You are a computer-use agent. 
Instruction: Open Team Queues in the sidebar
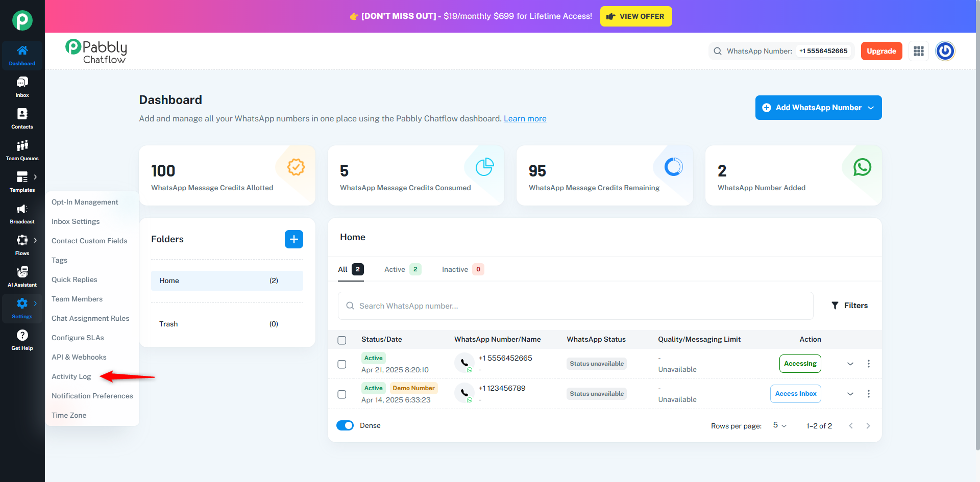pos(22,150)
